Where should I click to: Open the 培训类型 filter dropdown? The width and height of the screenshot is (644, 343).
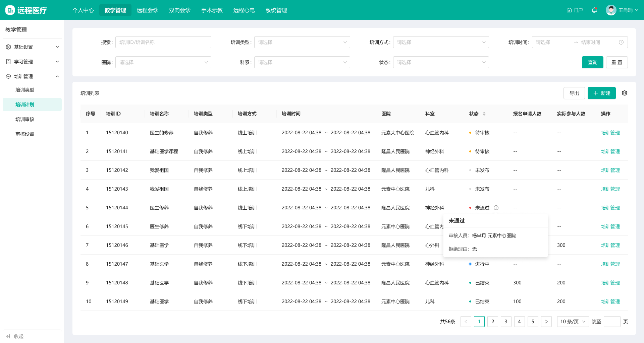(x=302, y=42)
